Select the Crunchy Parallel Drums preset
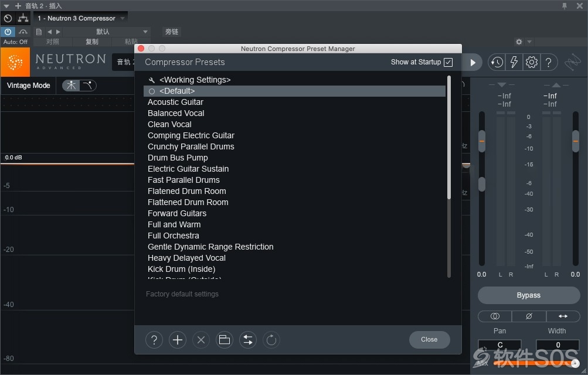The image size is (588, 375). coord(294,146)
